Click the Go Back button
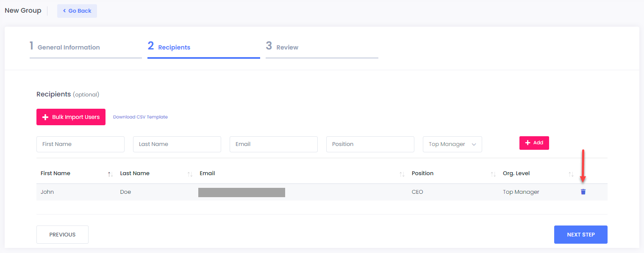The image size is (644, 253). (77, 11)
